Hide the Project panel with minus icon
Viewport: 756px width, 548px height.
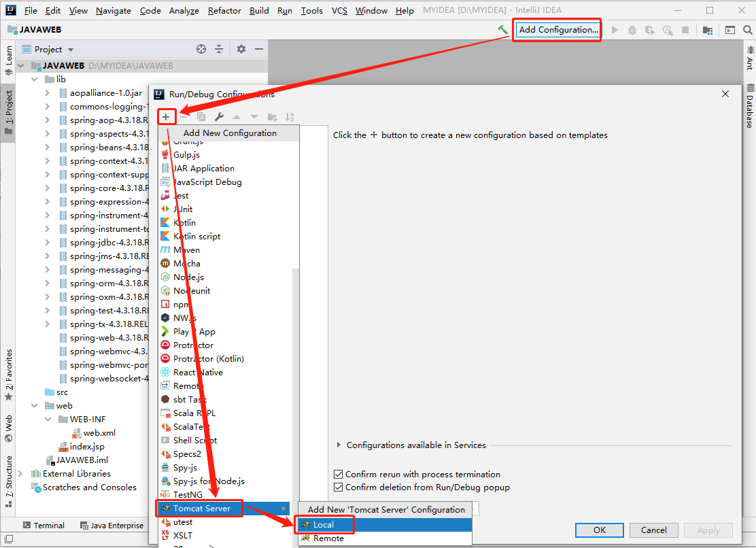coord(259,49)
